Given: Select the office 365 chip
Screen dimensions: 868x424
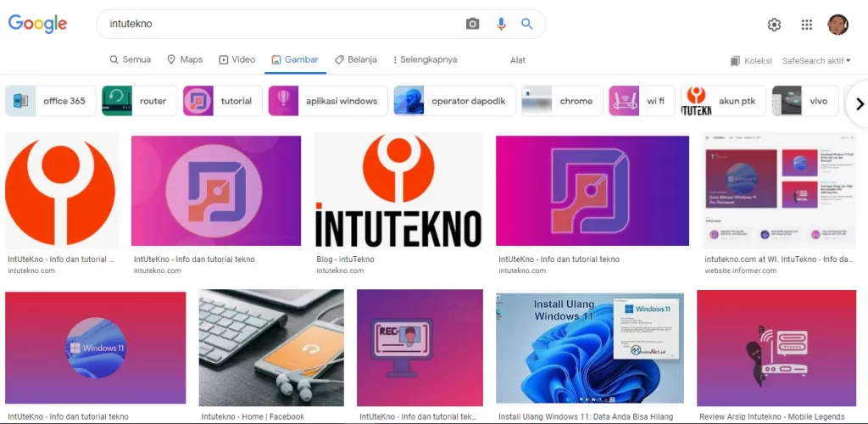Looking at the screenshot, I should (x=50, y=101).
